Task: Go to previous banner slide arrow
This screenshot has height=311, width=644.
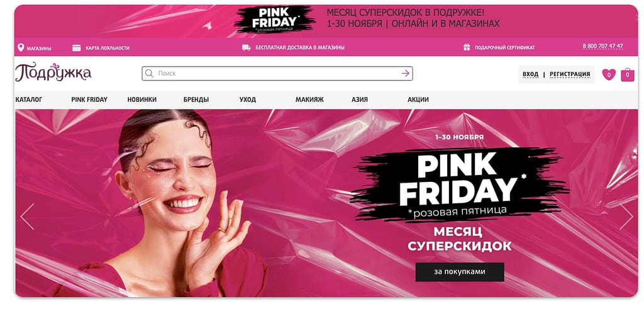Action: (27, 217)
